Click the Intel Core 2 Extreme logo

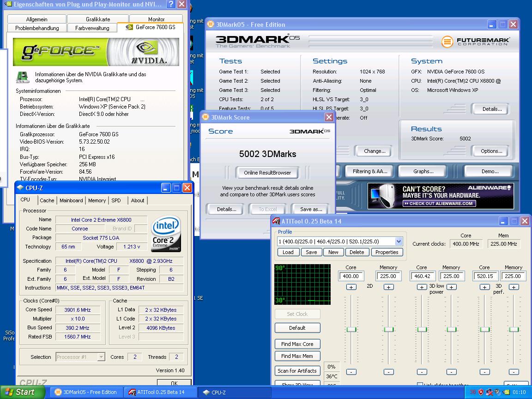pos(166,234)
